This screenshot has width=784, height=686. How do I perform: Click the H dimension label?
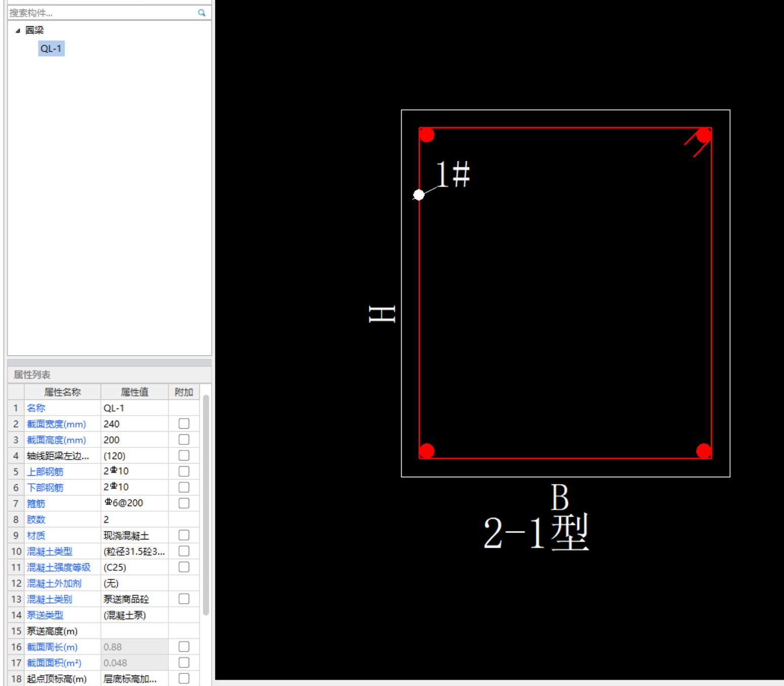pos(382,314)
